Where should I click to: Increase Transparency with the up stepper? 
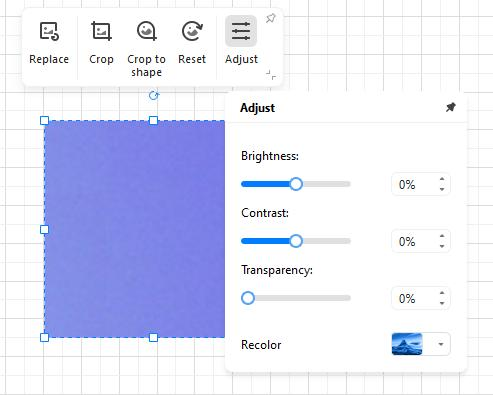tap(442, 293)
